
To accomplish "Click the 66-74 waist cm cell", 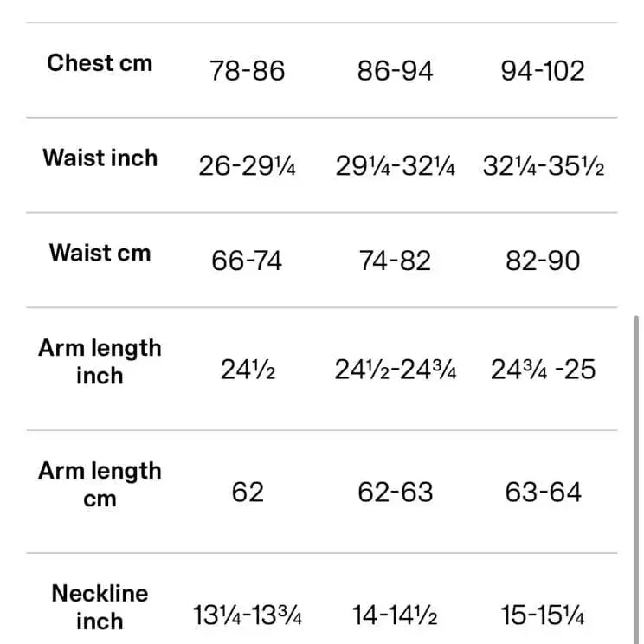I will point(247,261).
